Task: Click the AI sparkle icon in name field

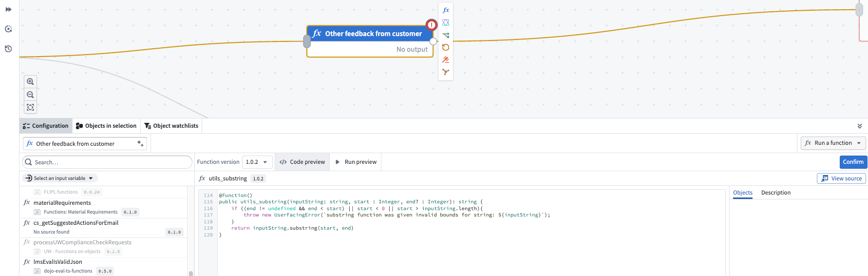Action: coord(140,143)
